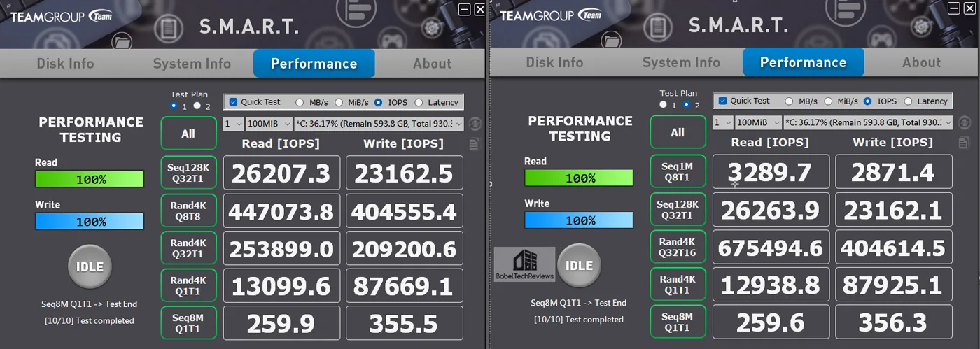Start the Rand4K Q32T16 test
The height and width of the screenshot is (349, 980).
click(678, 246)
